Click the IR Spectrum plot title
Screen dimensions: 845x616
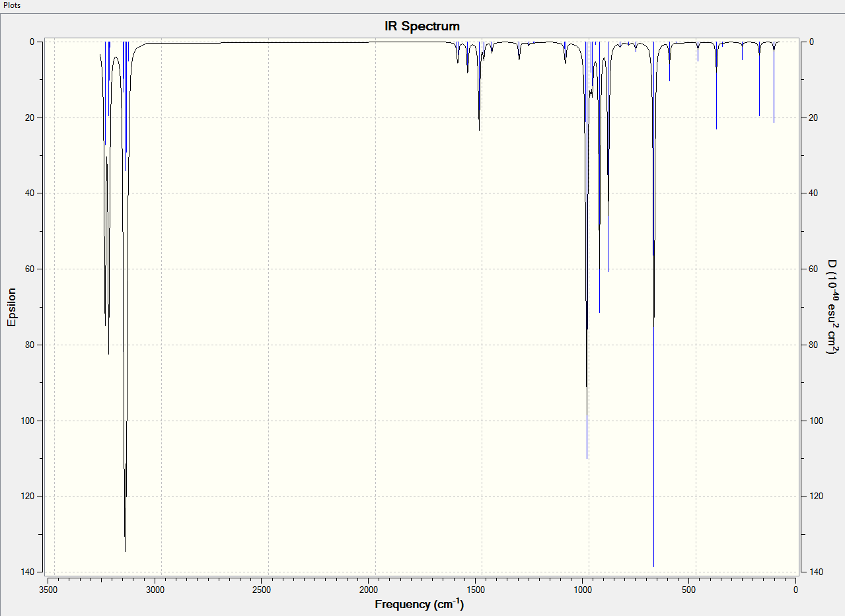pyautogui.click(x=422, y=26)
